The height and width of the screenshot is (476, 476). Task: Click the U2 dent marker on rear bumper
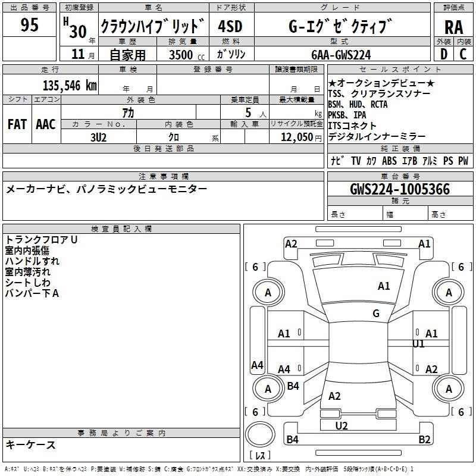342,425
